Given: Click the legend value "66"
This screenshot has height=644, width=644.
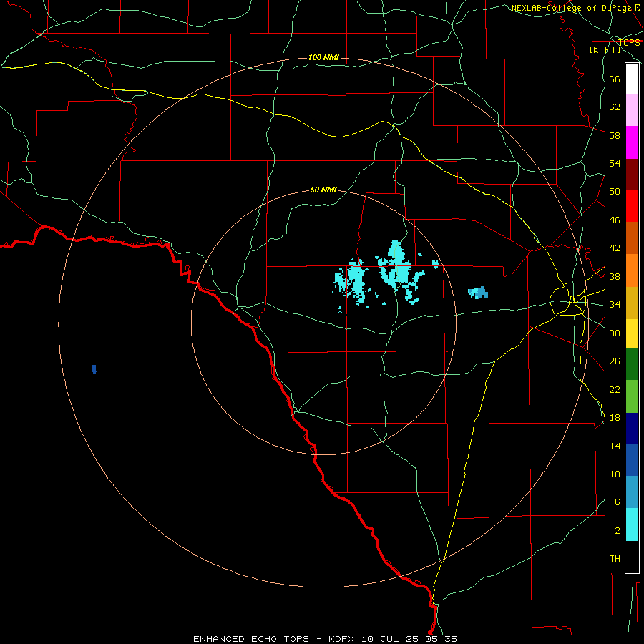Looking at the screenshot, I should pyautogui.click(x=615, y=79).
